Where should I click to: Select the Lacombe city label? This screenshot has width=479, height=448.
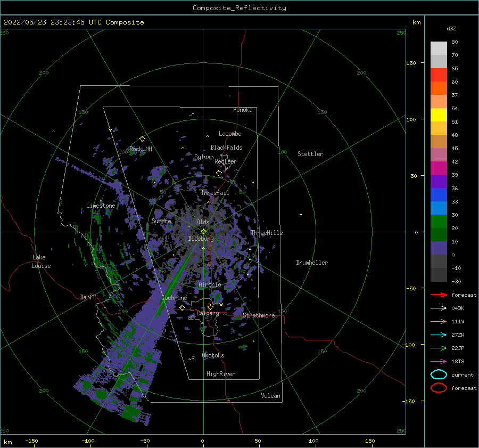point(230,134)
